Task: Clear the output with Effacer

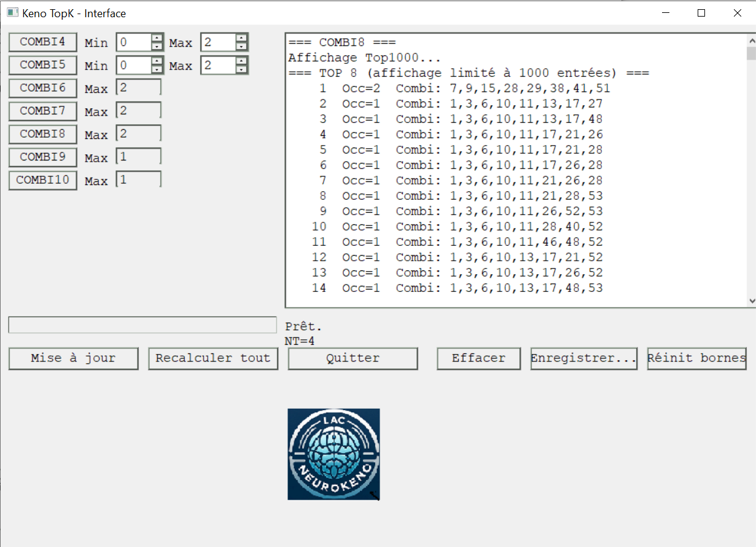Action: pyautogui.click(x=478, y=358)
